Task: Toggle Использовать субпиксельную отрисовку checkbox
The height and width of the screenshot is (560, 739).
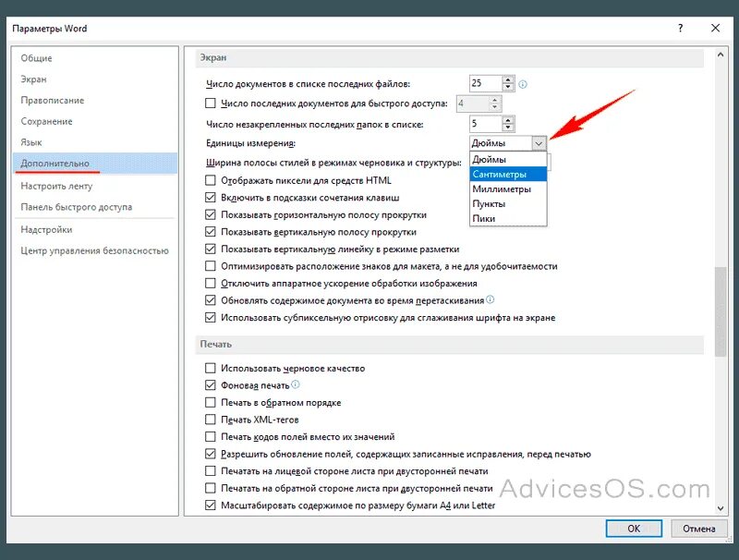Action: coord(211,317)
